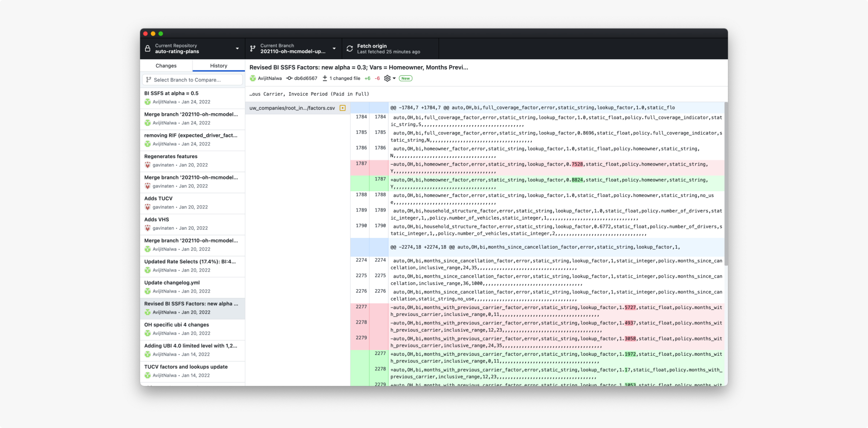Click the branch icon in Current Branch
Viewport: 868px width, 428px height.
(253, 48)
